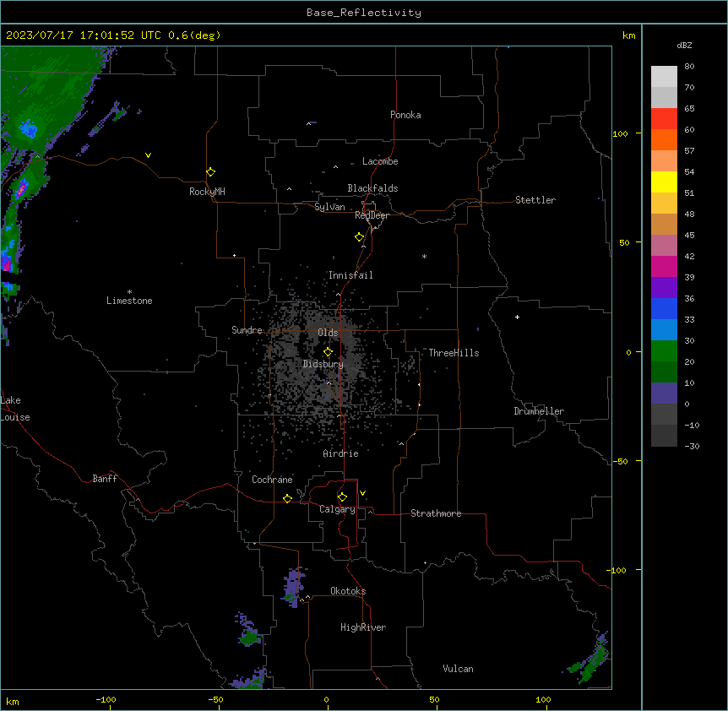Click the yellow diamond marker south of RedDeer
The image size is (728, 711).
pos(359,237)
